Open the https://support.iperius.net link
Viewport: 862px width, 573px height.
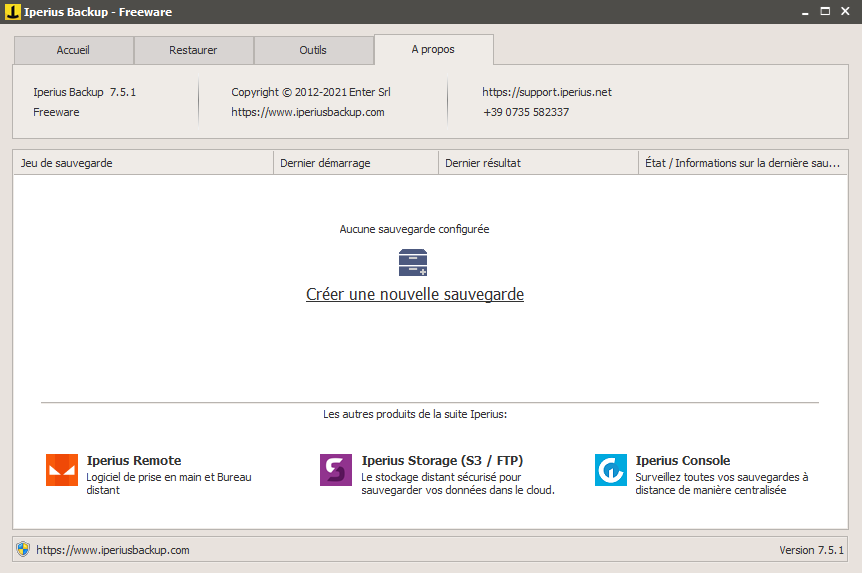[547, 92]
